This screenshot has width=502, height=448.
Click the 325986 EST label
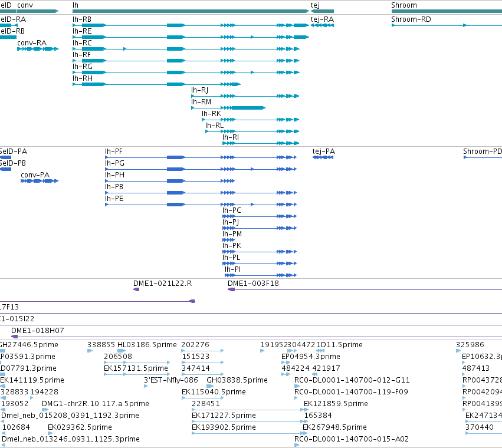click(470, 345)
